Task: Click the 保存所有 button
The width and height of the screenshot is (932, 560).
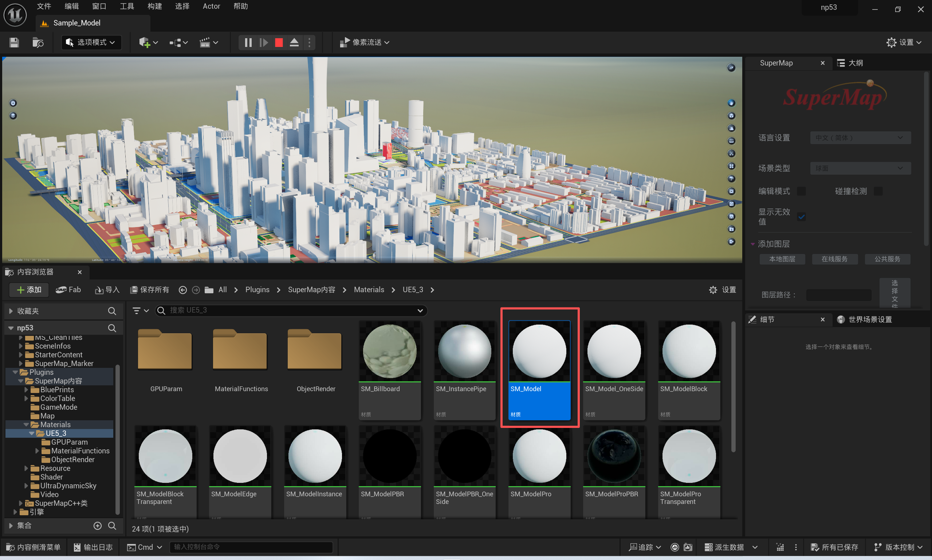Action: (x=150, y=290)
